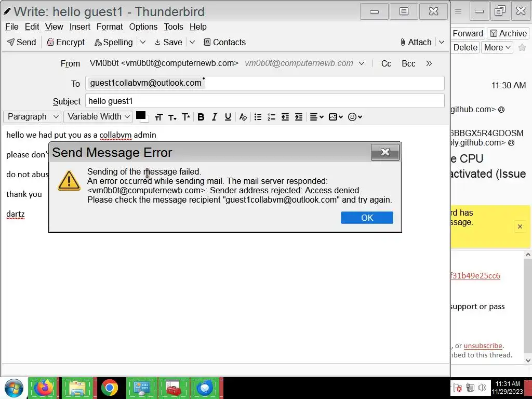Add a Bcc address field
This screenshot has width=532, height=399.
(x=408, y=63)
